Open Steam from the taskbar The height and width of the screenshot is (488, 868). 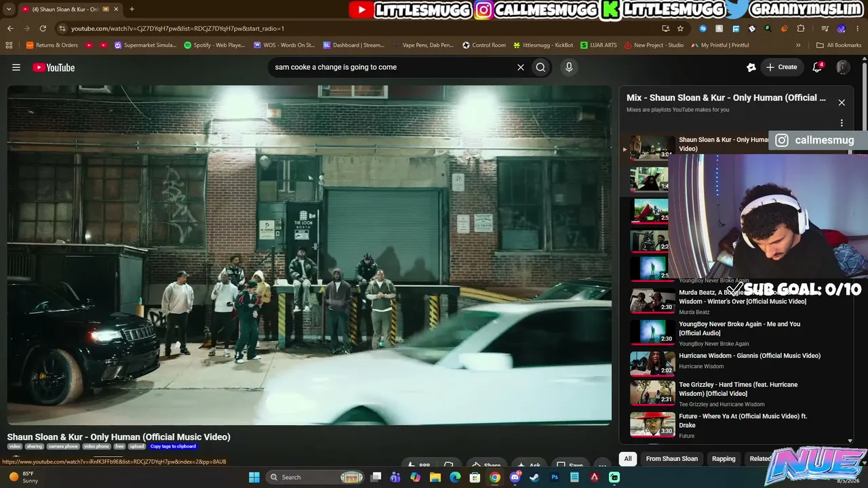(534, 477)
